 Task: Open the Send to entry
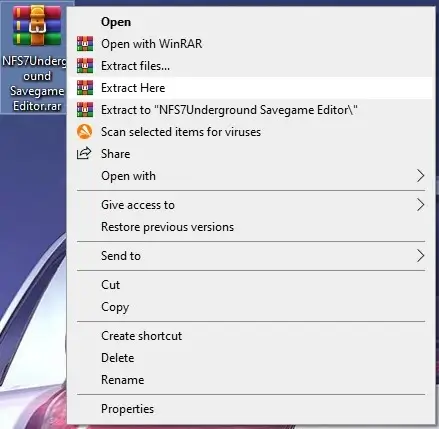click(250, 256)
